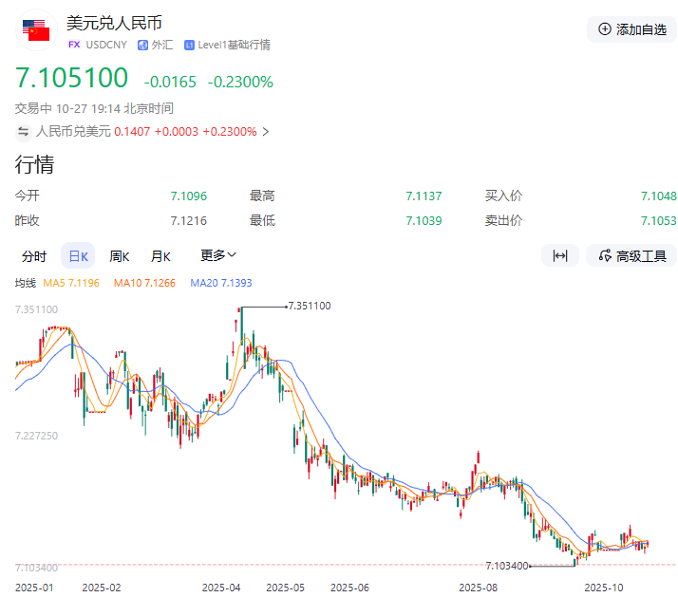Click the 7.103400 low price marker label
This screenshot has height=616, width=678.
[507, 566]
